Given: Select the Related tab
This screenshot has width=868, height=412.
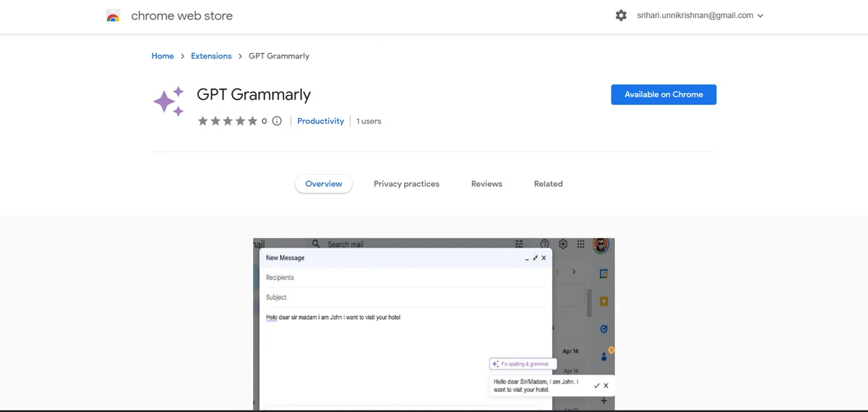Looking at the screenshot, I should (x=548, y=184).
